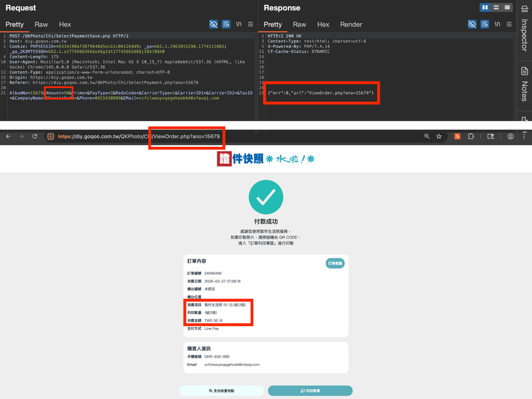Switch Request view to Raw tab
532x399 pixels.
tap(41, 24)
